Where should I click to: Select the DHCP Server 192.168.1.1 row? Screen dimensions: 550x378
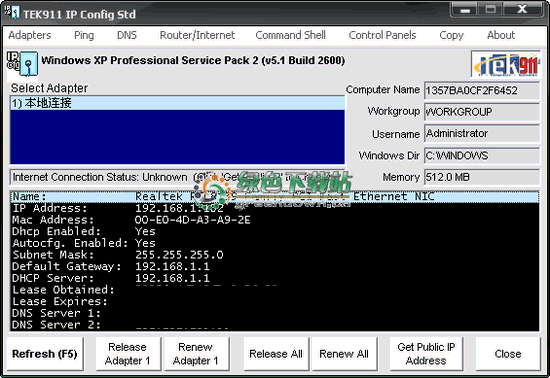(x=275, y=278)
